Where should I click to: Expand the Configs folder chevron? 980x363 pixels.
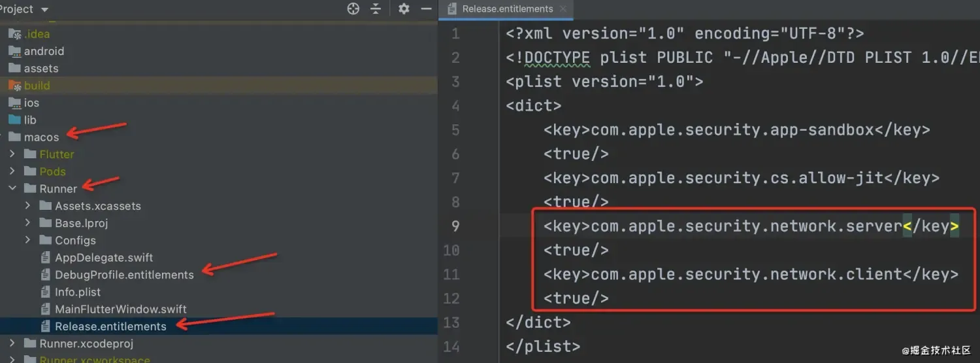[x=27, y=240]
